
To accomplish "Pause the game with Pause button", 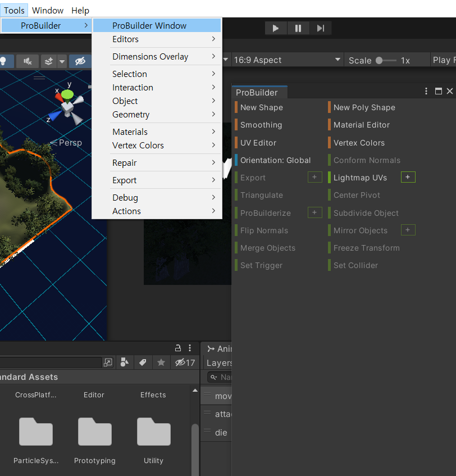I will tap(298, 28).
